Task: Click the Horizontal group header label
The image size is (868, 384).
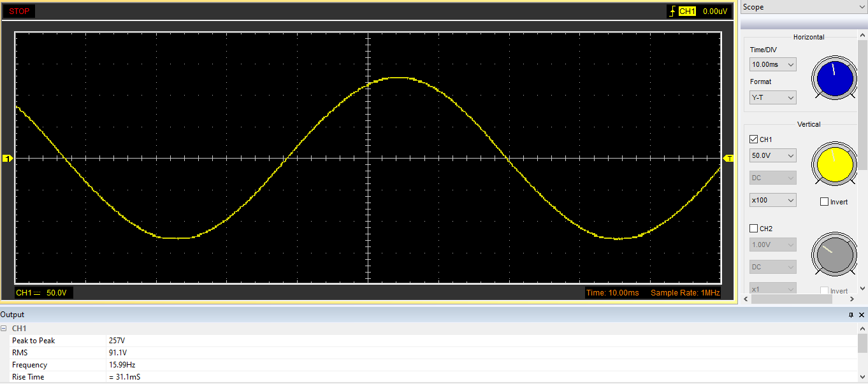Action: [x=809, y=37]
